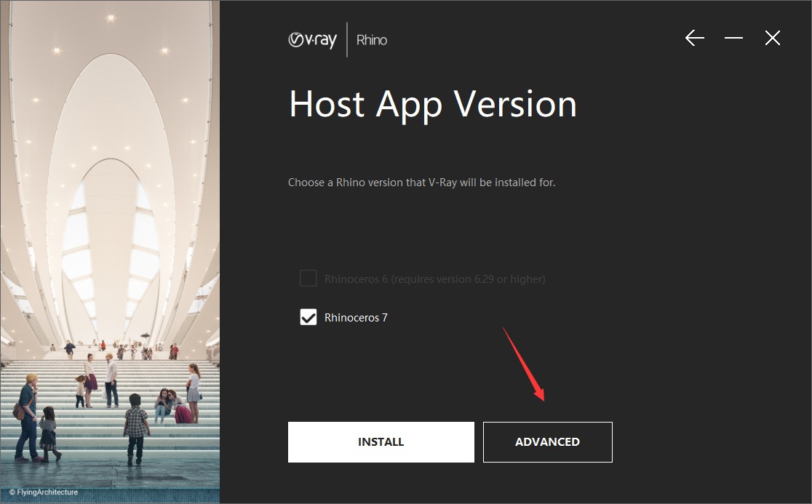Click the Rhinoceros 6 requirement label

tap(434, 279)
